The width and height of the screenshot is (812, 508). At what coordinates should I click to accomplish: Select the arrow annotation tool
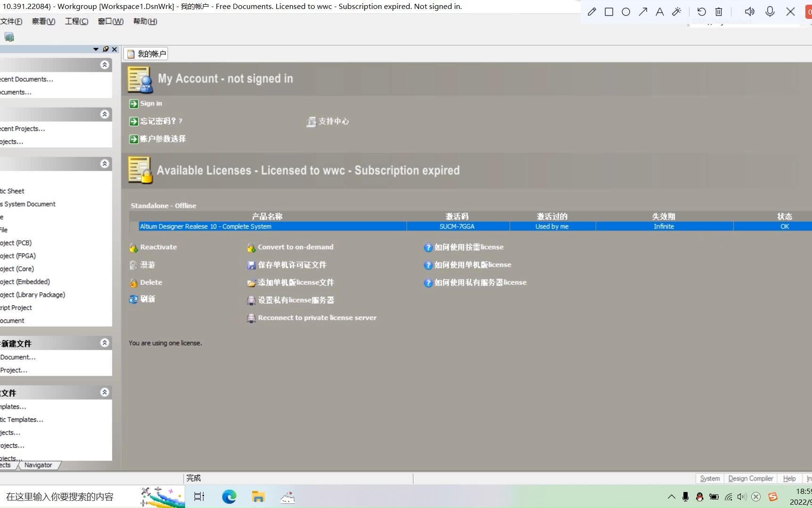643,12
